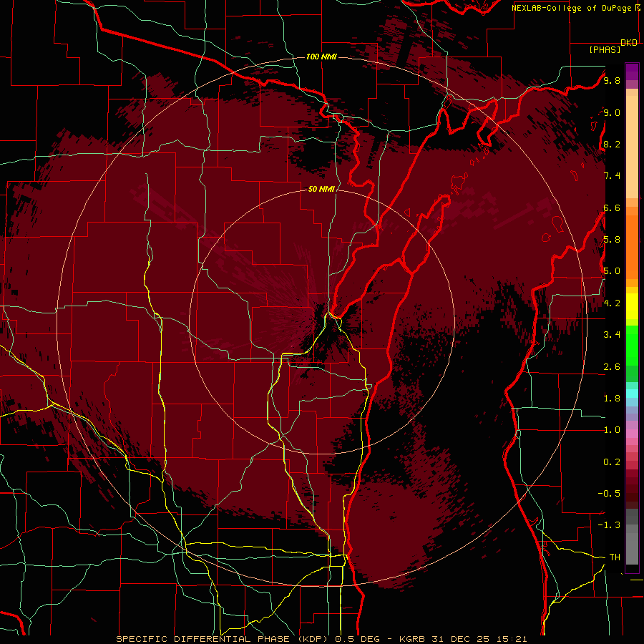Click the 9.0 scale value
The image size is (644, 644).
[612, 112]
